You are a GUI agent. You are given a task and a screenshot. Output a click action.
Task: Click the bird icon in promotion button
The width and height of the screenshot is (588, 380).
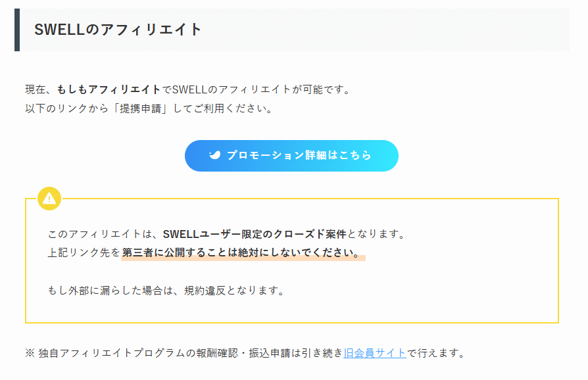tap(214, 156)
